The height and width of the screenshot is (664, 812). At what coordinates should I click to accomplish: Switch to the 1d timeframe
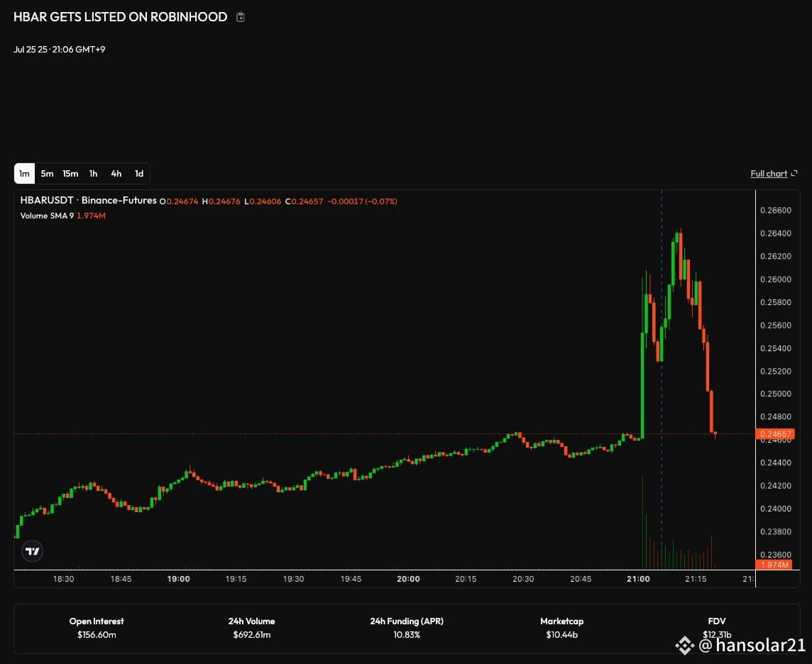point(139,173)
